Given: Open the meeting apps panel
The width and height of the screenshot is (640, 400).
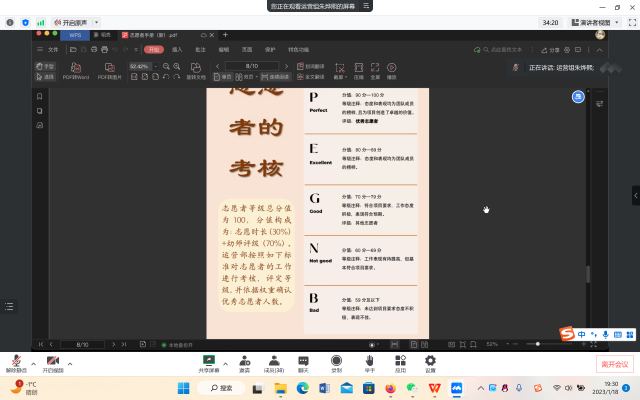Looking at the screenshot, I should click(x=400, y=362).
